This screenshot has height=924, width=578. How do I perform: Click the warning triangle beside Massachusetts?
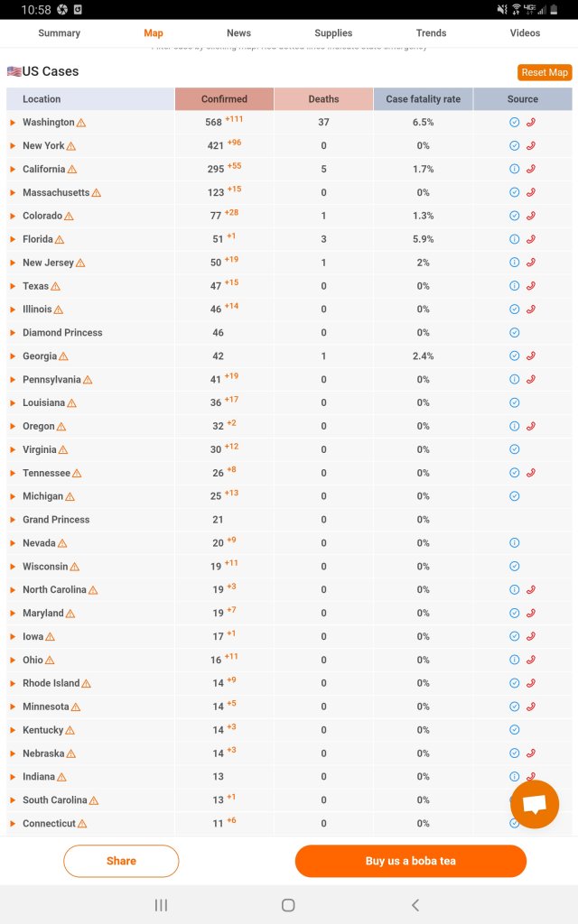96,193
